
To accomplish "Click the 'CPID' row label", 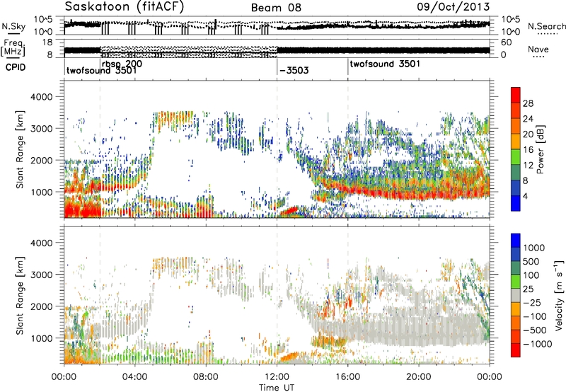I will [x=16, y=67].
